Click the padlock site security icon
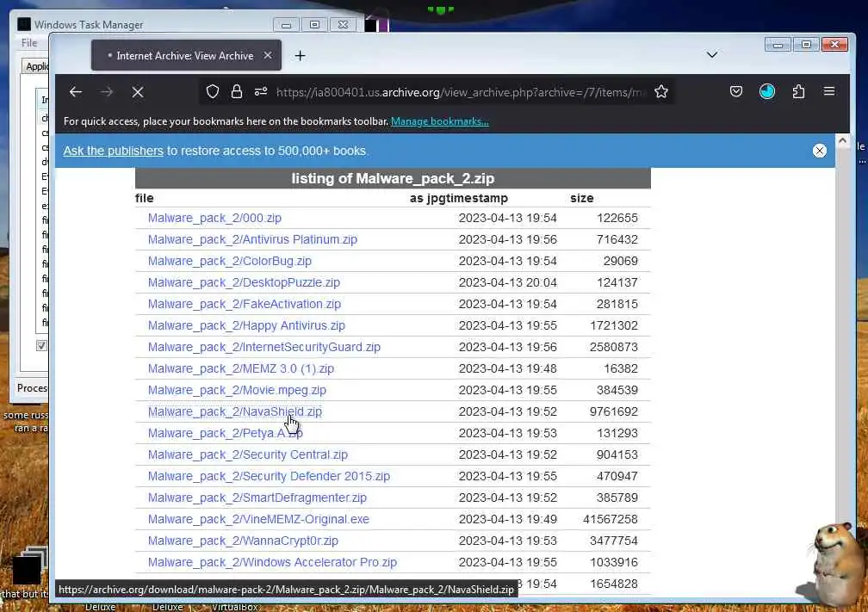This screenshot has width=868, height=612. pyautogui.click(x=236, y=92)
